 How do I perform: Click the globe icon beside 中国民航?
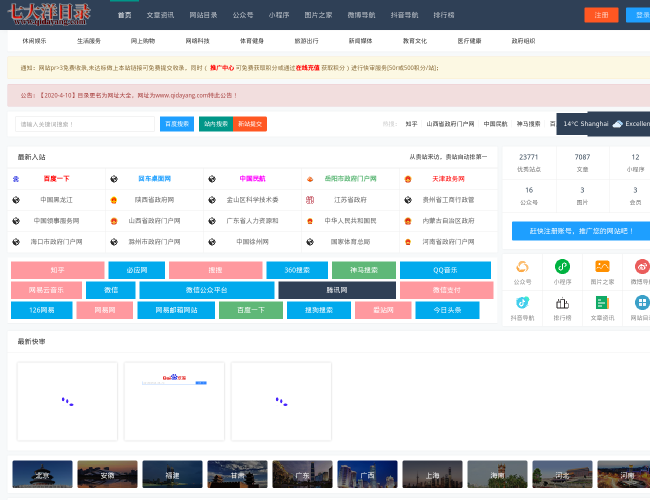tap(212, 179)
